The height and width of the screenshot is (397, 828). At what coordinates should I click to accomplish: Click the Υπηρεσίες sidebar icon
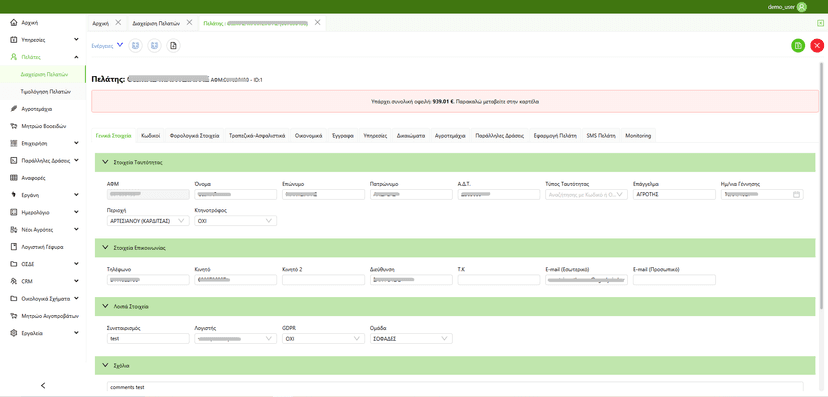pos(14,40)
